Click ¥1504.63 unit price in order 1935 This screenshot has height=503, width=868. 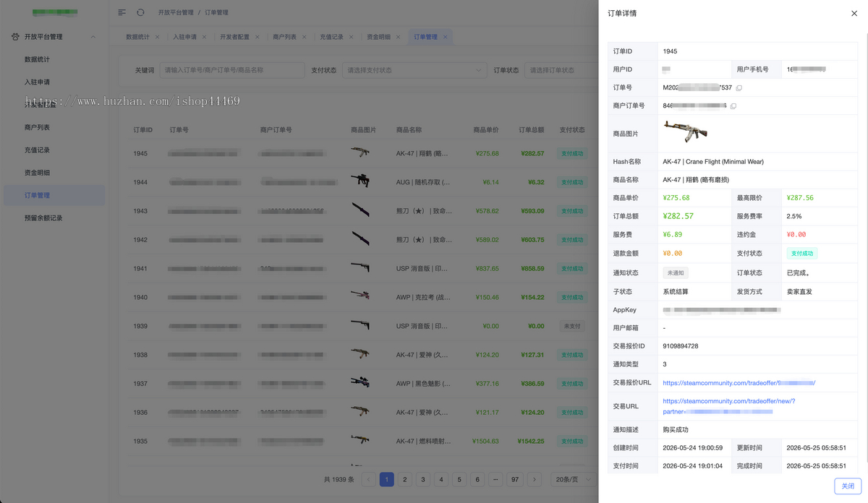click(486, 441)
